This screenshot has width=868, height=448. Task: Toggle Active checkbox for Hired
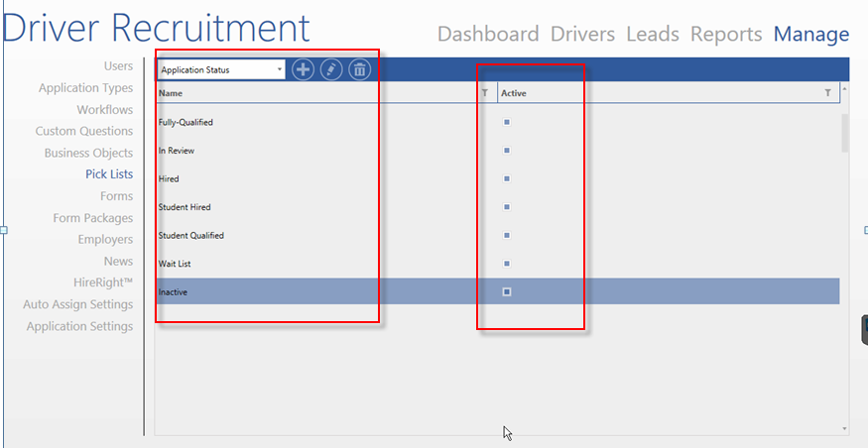pyautogui.click(x=507, y=178)
